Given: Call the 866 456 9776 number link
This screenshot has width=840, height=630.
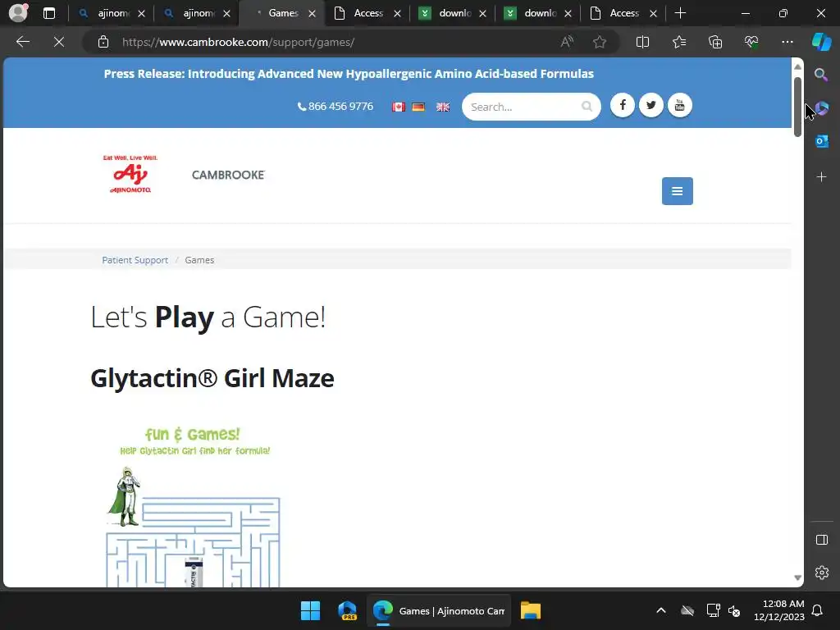Looking at the screenshot, I should click(x=336, y=107).
